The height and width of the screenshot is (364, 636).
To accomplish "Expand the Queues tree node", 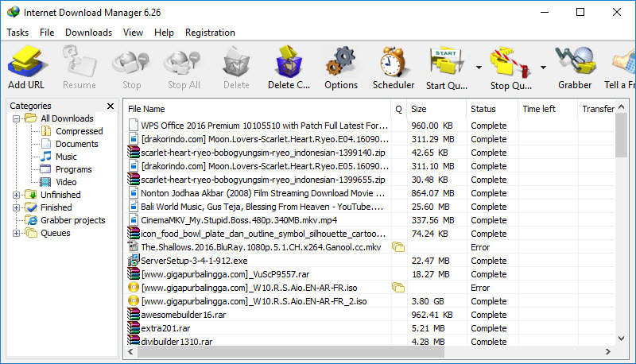I will (x=16, y=233).
